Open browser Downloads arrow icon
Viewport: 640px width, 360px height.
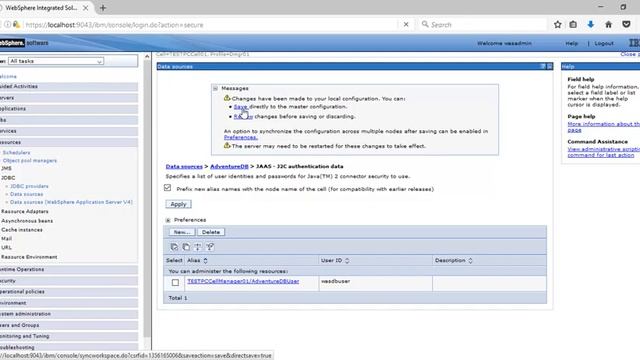[x=591, y=25]
